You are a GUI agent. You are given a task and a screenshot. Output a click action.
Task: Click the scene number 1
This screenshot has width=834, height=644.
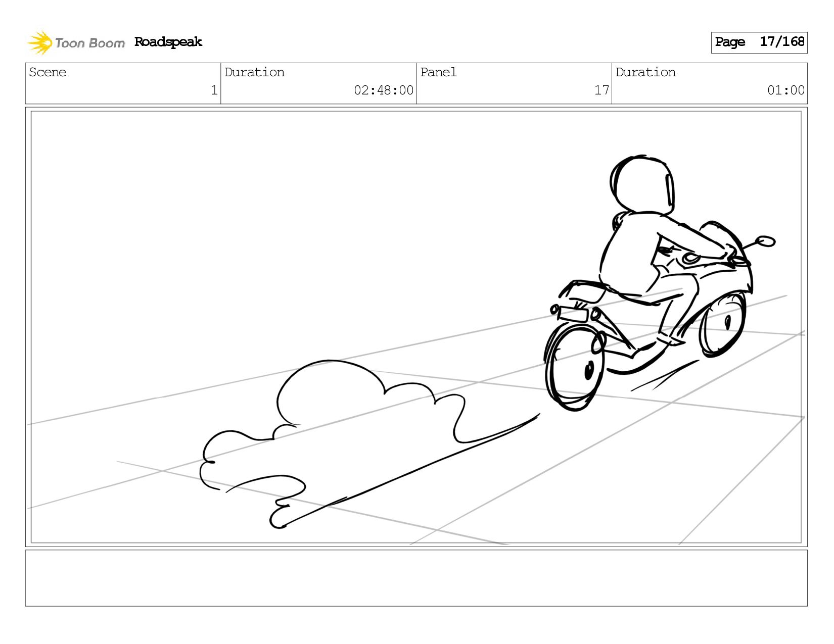click(x=214, y=90)
